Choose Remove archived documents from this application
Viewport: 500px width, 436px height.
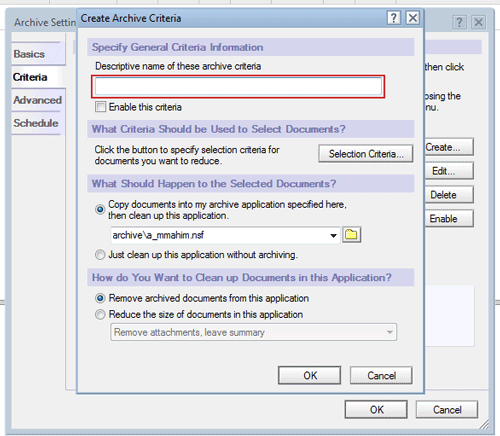click(100, 298)
